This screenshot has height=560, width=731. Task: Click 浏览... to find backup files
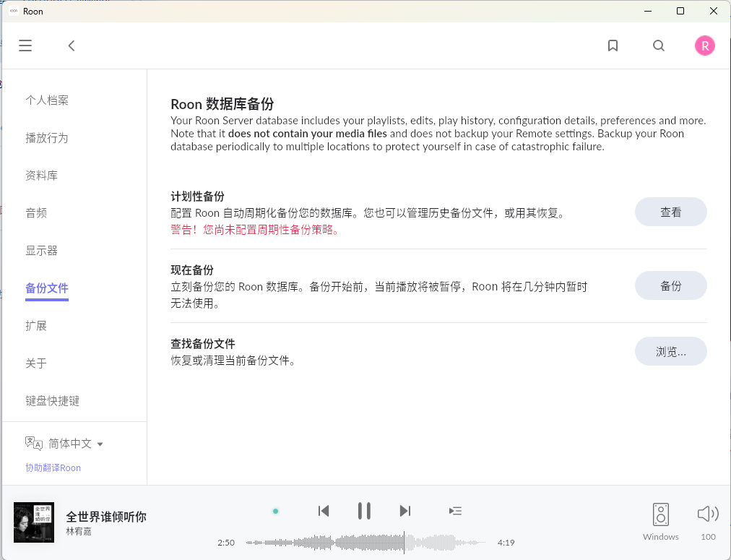[x=670, y=352]
